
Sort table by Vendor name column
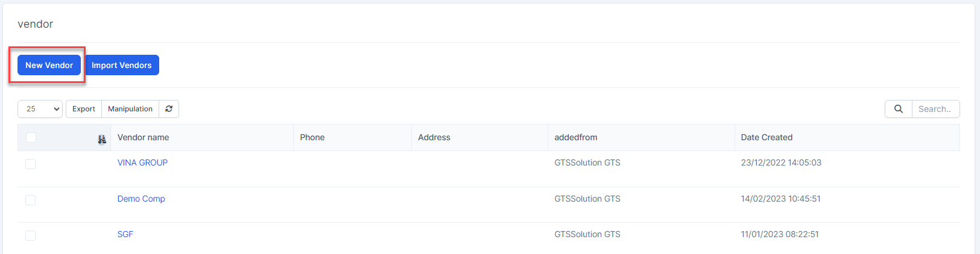tap(144, 137)
